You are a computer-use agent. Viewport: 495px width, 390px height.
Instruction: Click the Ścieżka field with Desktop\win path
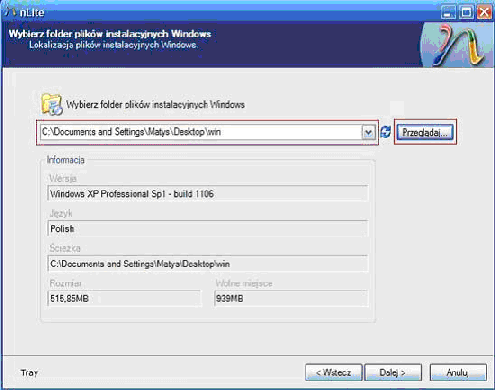tap(208, 264)
